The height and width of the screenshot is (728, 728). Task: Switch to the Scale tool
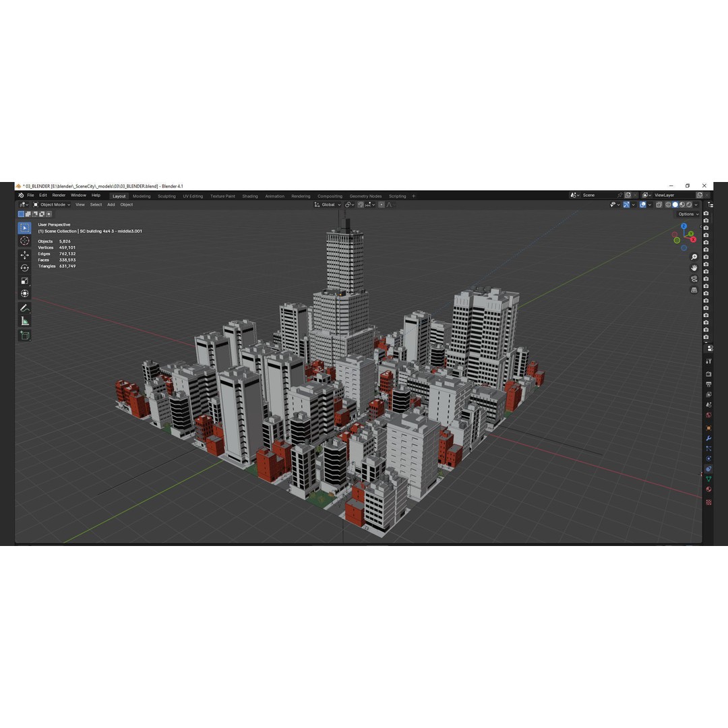[x=25, y=280]
